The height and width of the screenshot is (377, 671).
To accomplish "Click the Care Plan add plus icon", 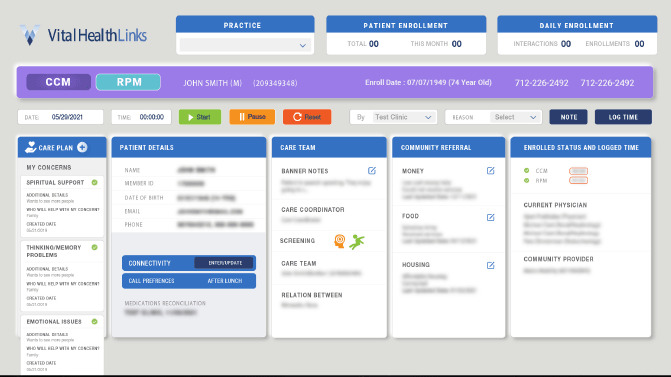I will click(x=82, y=147).
